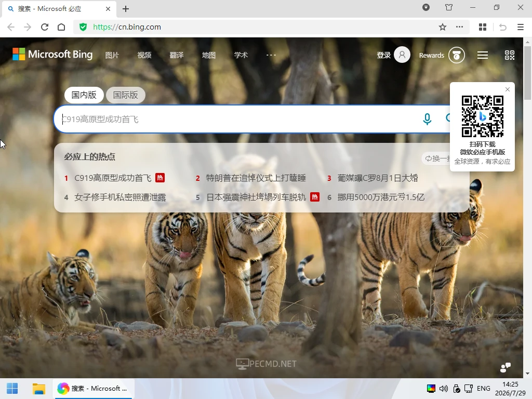Open trending topic 女子修手机私密照遭泄露
Screen dimensions: 532x399
[120, 197]
